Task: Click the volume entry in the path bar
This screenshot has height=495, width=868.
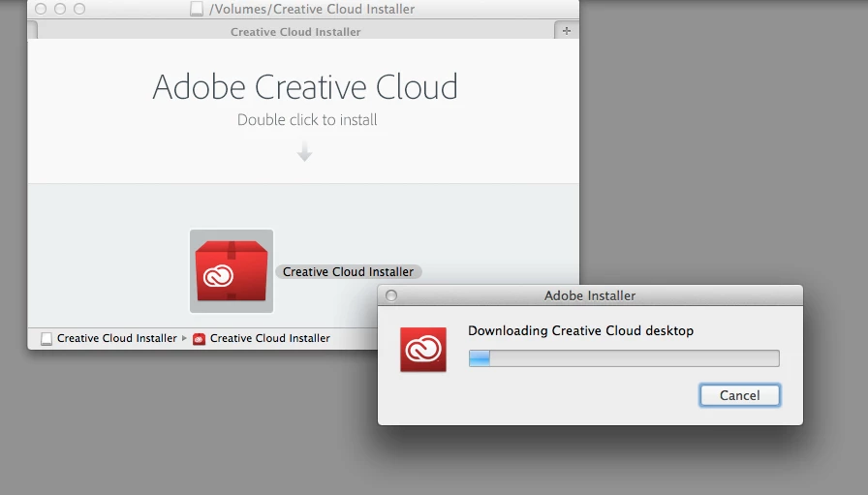Action: [109, 338]
